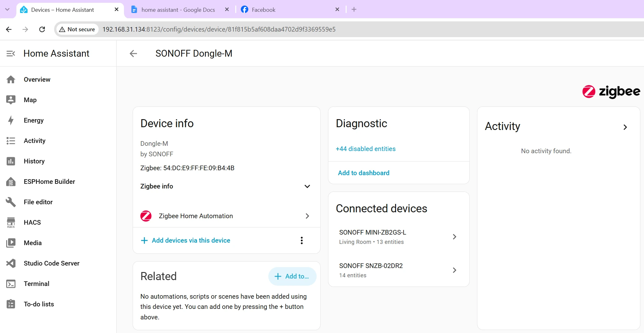Close the Google Docs tab

(227, 10)
